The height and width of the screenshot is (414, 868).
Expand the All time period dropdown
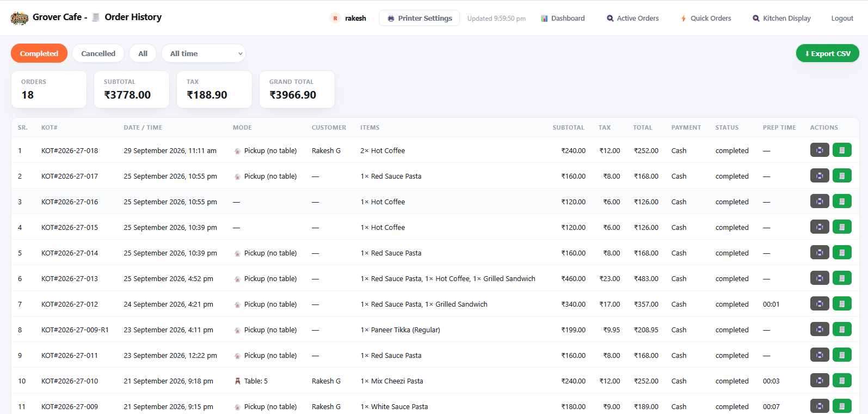(x=204, y=53)
